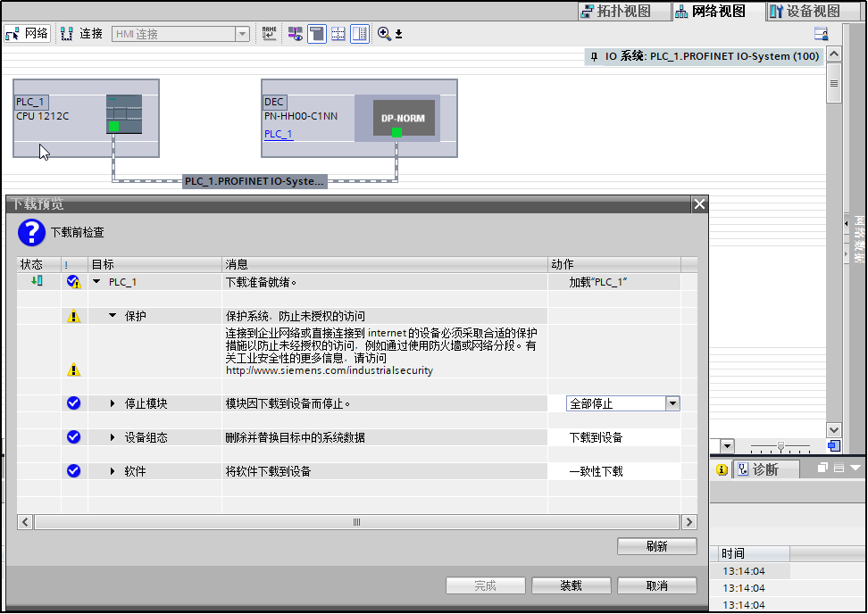Click the 刷新 refresh button

coord(657,546)
